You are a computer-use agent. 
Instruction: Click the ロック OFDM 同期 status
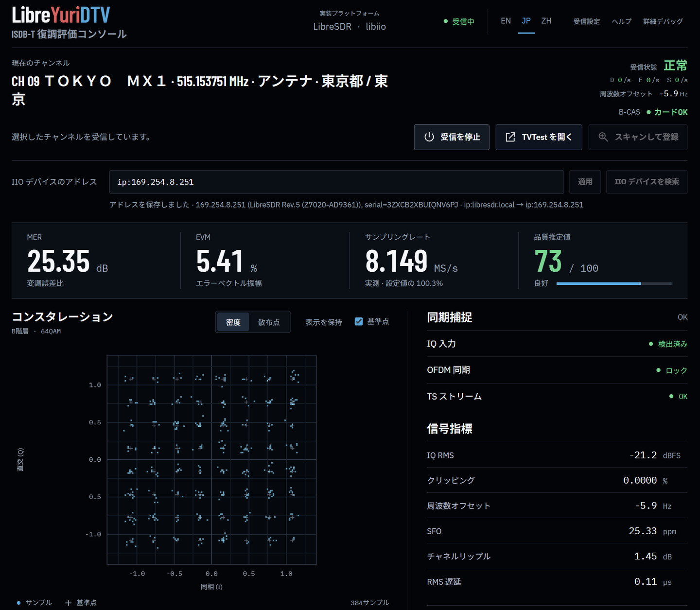coord(672,370)
